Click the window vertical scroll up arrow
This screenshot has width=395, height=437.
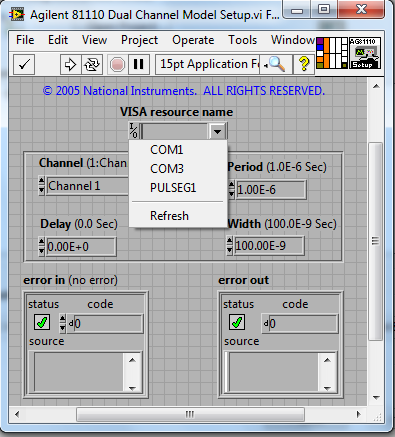coord(376,86)
